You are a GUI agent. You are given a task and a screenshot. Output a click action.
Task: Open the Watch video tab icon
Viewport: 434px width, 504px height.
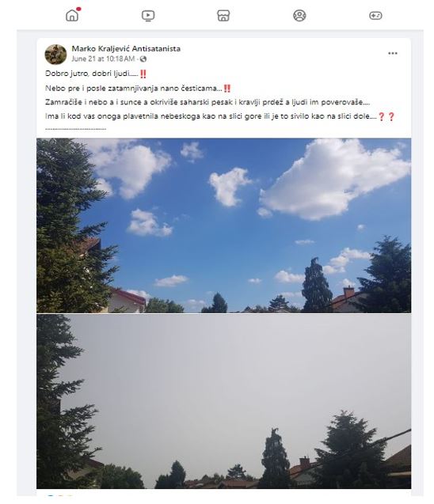148,16
